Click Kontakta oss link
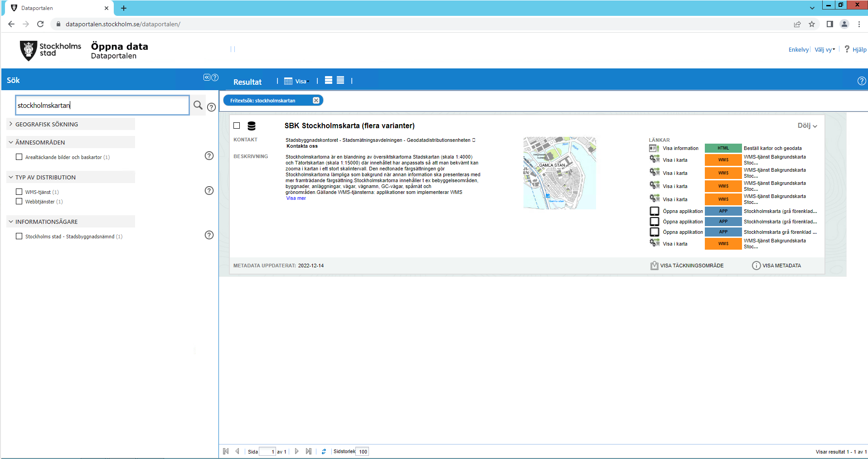The image size is (868, 459). click(302, 146)
